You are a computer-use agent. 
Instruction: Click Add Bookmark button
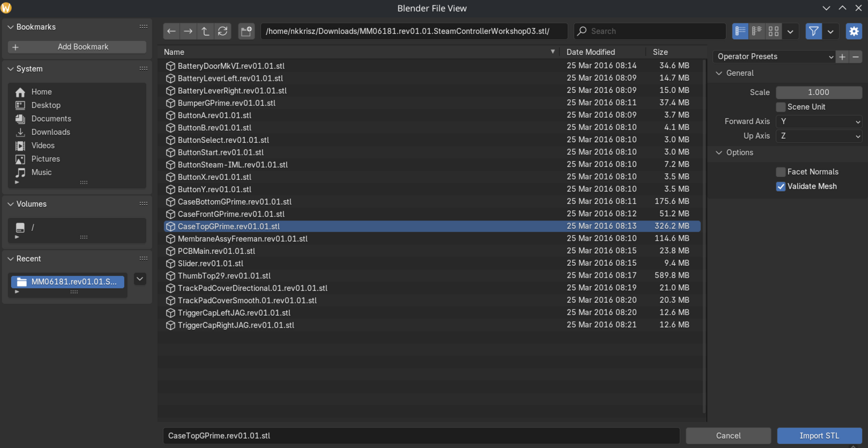coord(77,47)
